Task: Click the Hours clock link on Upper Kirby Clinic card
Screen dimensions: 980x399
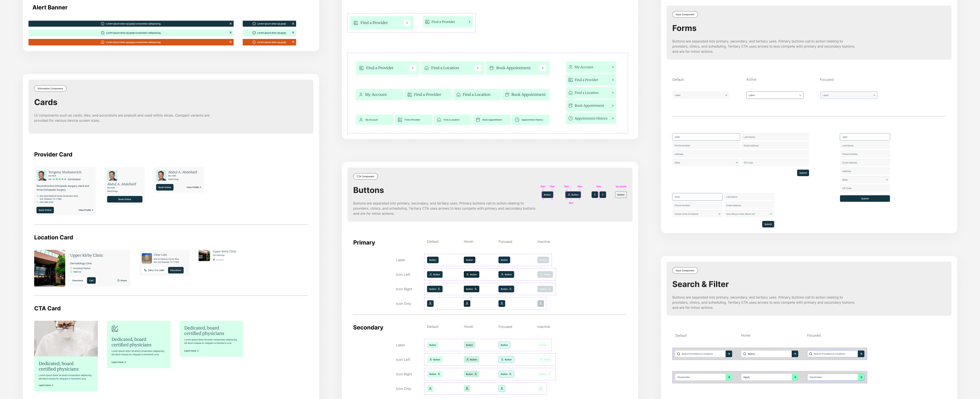Action: point(122,281)
